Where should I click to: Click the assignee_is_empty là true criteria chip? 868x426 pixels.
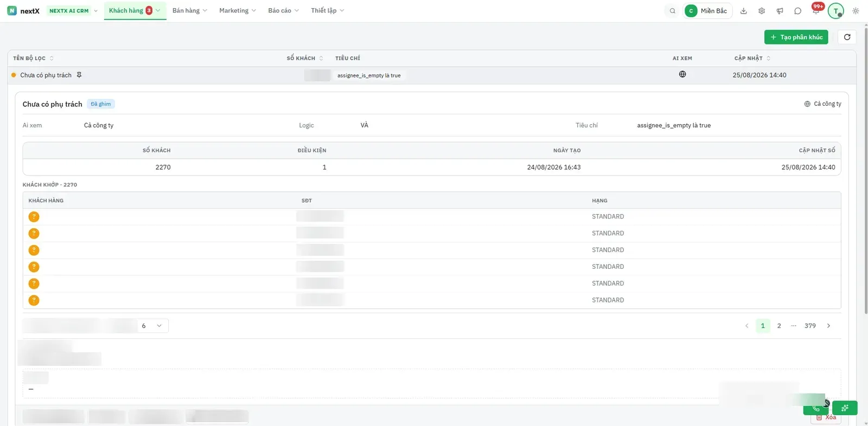click(x=369, y=75)
